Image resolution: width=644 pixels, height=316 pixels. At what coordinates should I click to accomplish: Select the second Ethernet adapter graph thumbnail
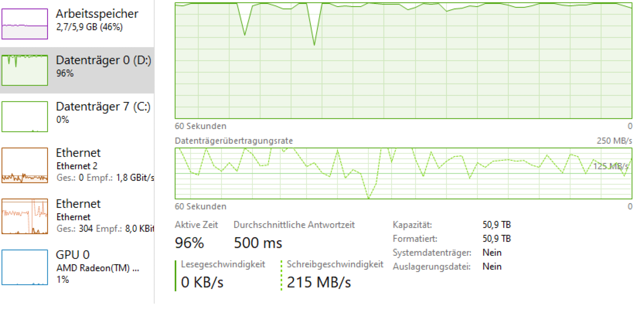pyautogui.click(x=24, y=216)
